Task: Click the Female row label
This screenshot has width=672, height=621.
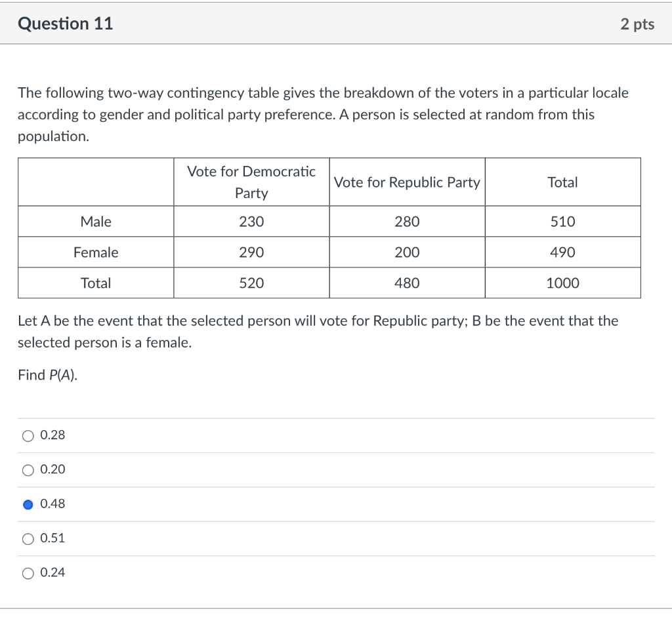Action: [x=96, y=252]
